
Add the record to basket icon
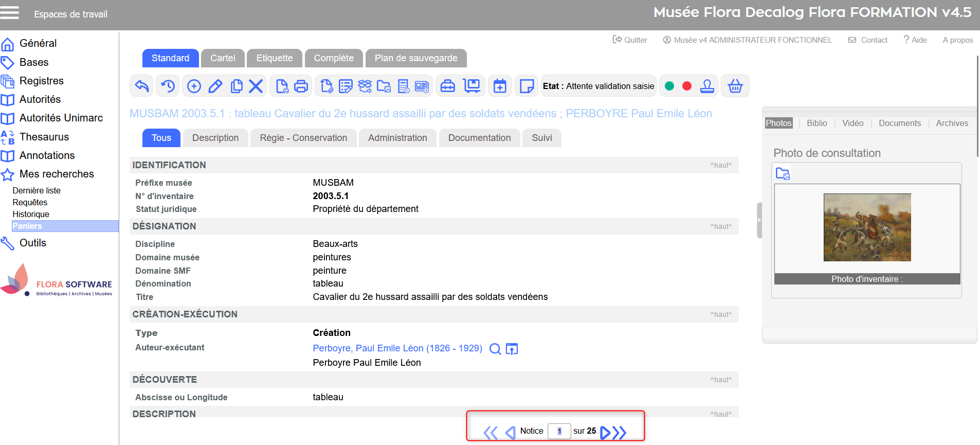click(735, 86)
